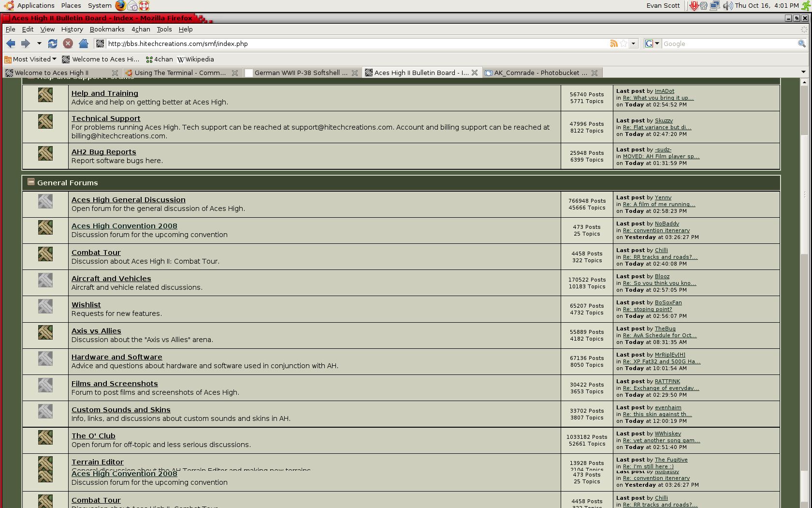Open the Hardware and Software forum

point(117,357)
